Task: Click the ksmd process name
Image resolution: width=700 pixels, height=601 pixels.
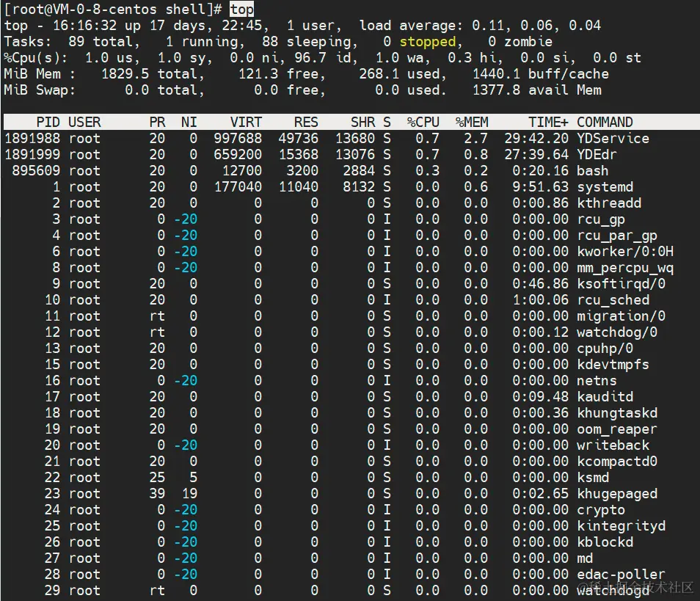Action: coord(592,477)
